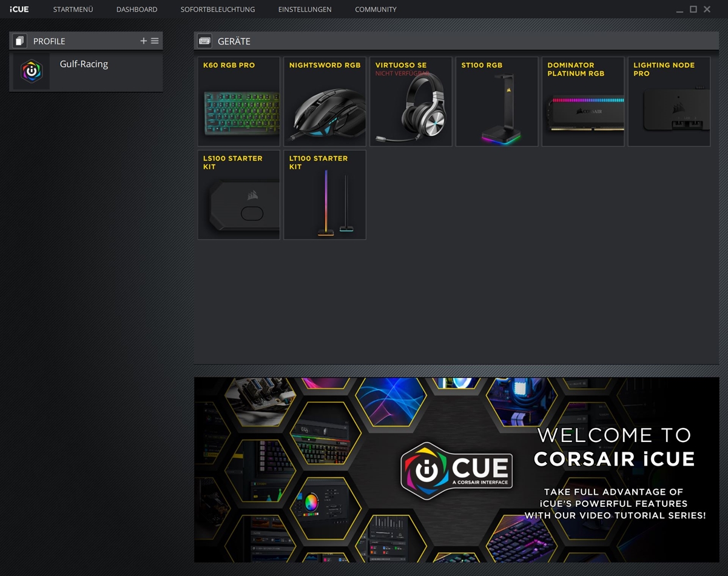Click the iCUE logo
The width and height of the screenshot is (728, 576).
[x=19, y=10]
